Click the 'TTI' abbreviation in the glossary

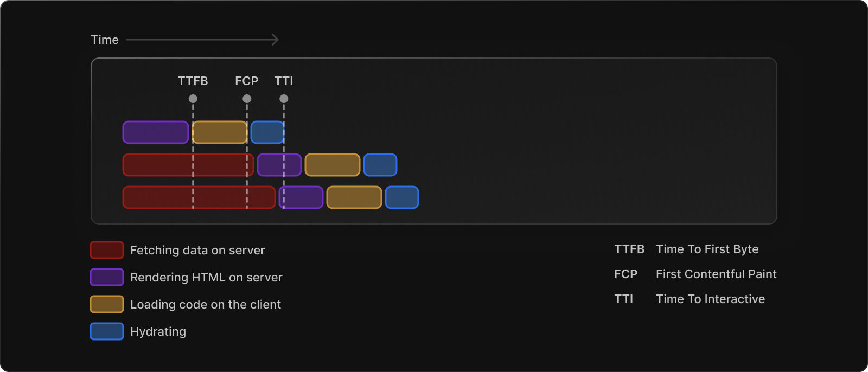click(x=623, y=299)
